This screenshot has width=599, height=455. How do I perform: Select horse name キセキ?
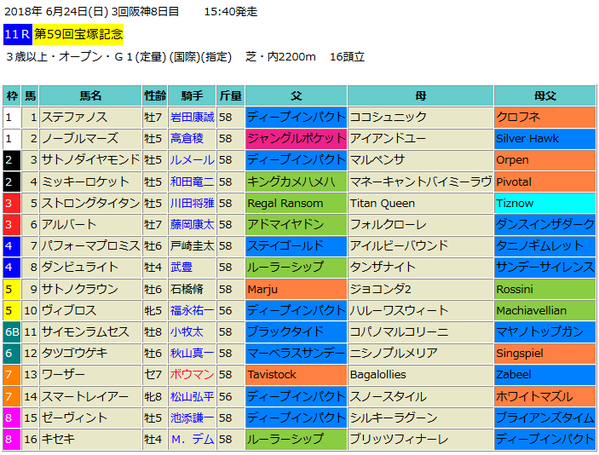point(58,439)
